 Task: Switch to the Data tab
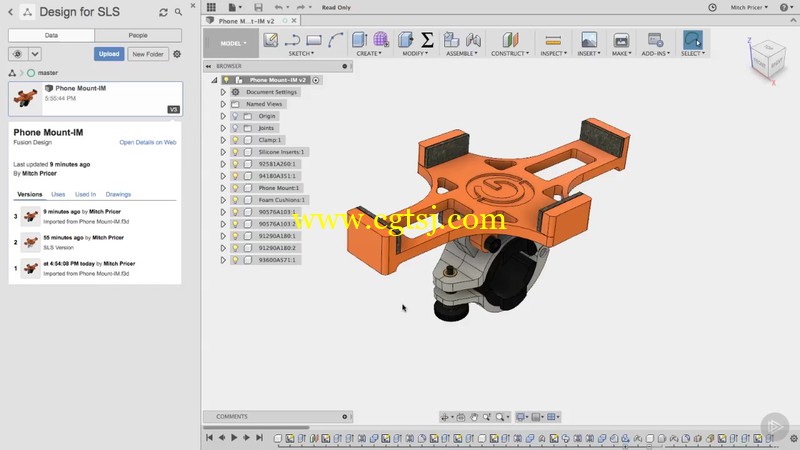tap(52, 35)
